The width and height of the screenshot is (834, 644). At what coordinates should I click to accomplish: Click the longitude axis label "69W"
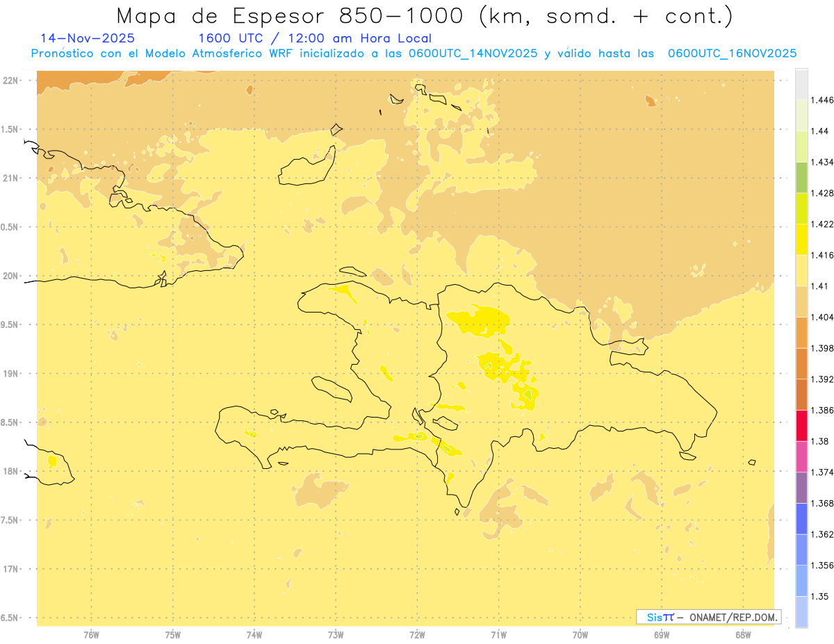[662, 635]
